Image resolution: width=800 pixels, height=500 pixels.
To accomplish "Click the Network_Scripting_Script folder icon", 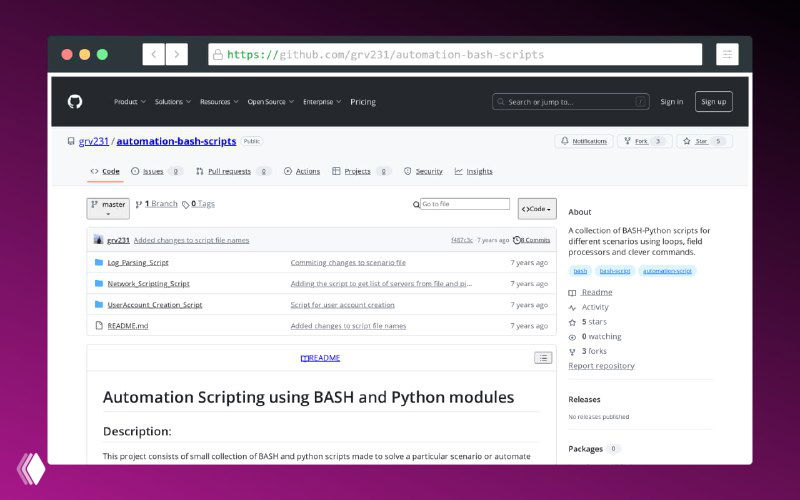I will [99, 283].
